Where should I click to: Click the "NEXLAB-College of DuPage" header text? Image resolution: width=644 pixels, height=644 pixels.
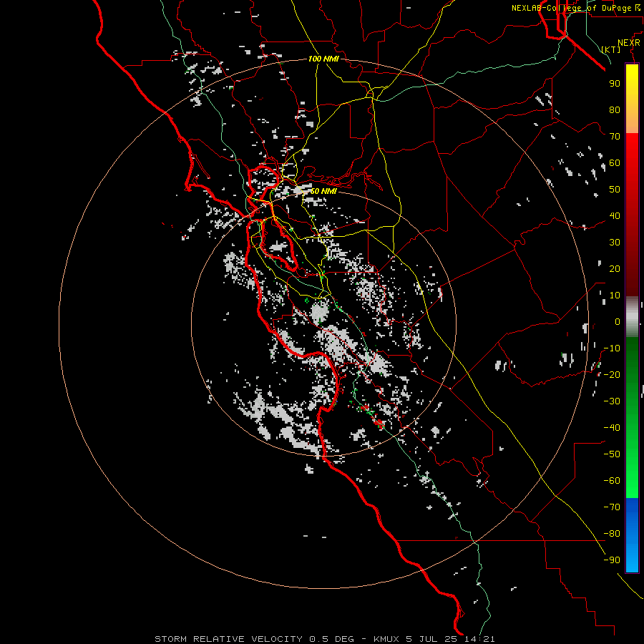pyautogui.click(x=571, y=8)
